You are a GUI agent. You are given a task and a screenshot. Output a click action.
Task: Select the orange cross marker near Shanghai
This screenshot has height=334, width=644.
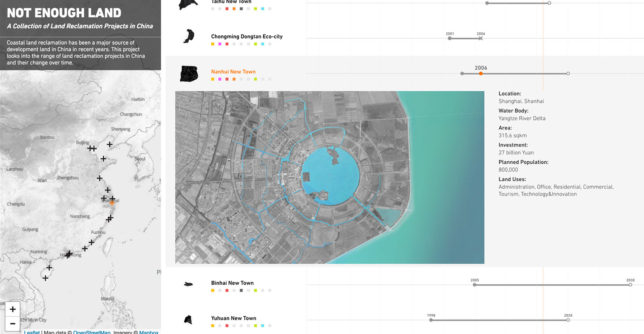point(112,202)
